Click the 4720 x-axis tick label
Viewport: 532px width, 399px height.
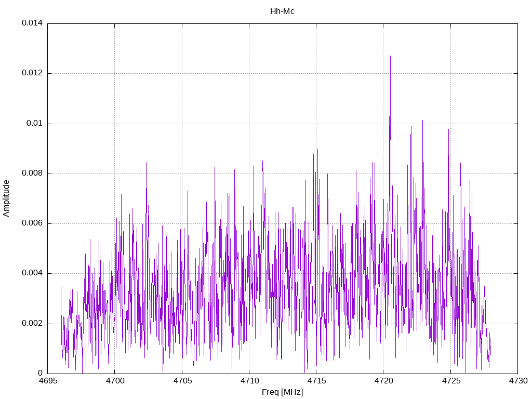[x=384, y=381]
